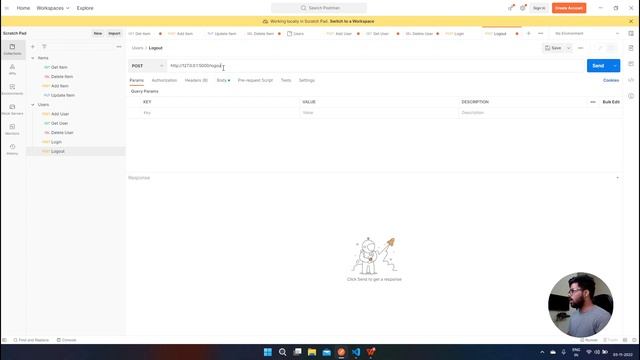
Task: Open the Save button dropdown arrow
Action: (x=569, y=48)
